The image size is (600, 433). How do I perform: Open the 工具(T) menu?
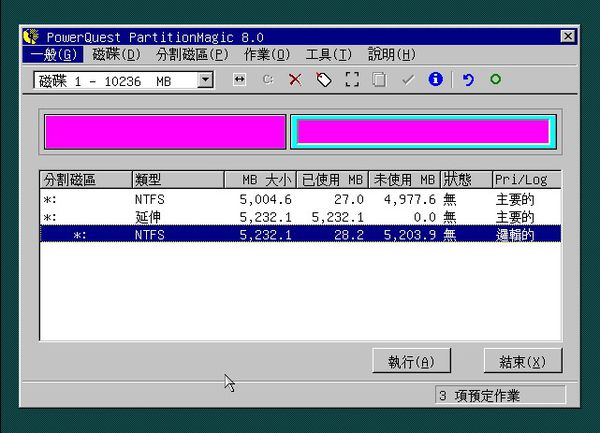pyautogui.click(x=328, y=54)
